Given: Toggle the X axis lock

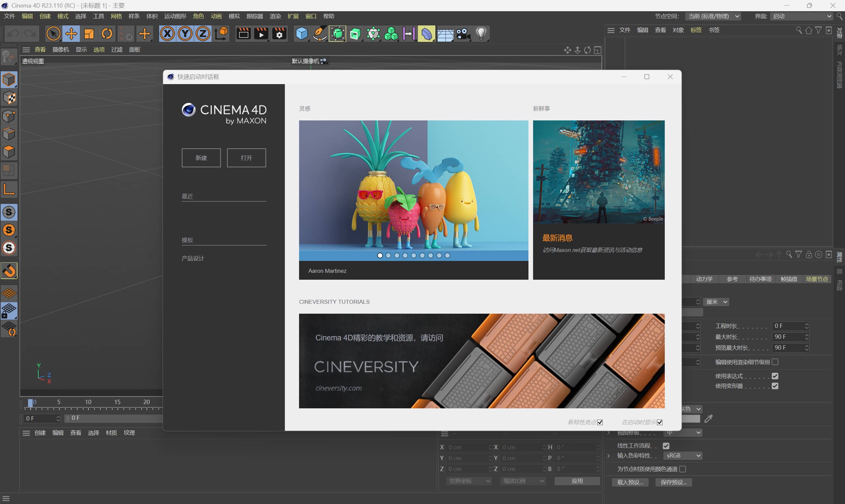Looking at the screenshot, I should (x=167, y=34).
